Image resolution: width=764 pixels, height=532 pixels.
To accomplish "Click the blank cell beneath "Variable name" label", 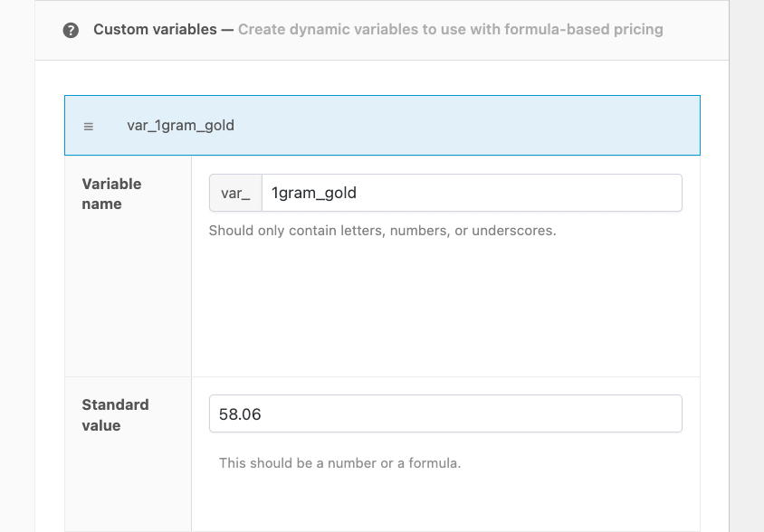I will click(128, 299).
